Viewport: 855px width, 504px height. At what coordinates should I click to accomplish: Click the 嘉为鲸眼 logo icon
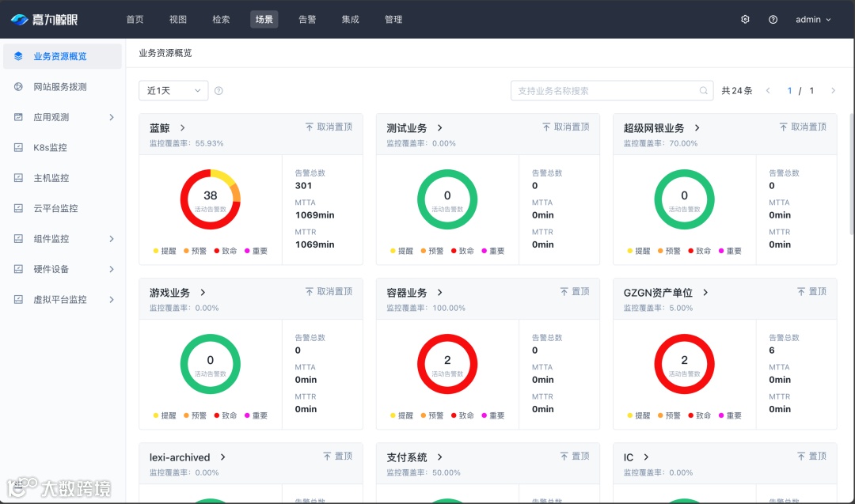click(19, 20)
